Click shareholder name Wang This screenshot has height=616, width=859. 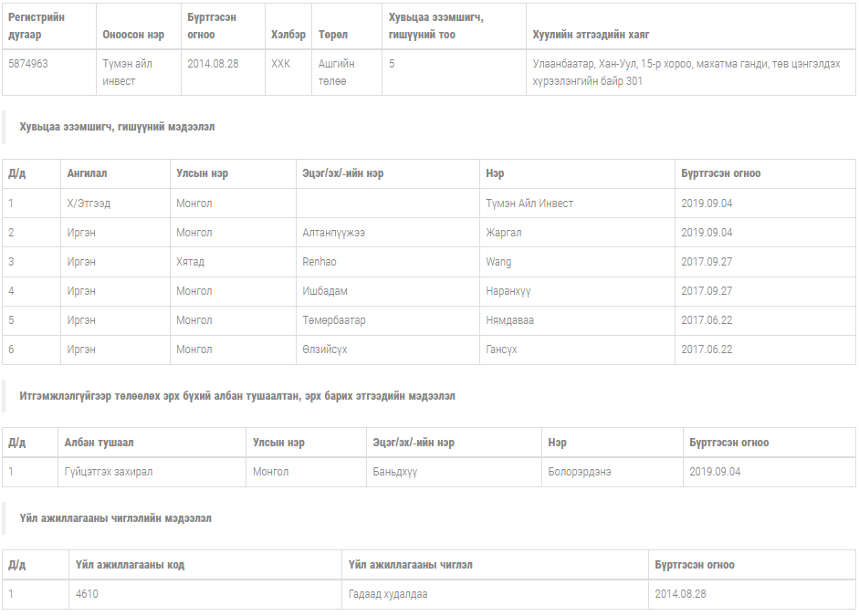(x=498, y=262)
